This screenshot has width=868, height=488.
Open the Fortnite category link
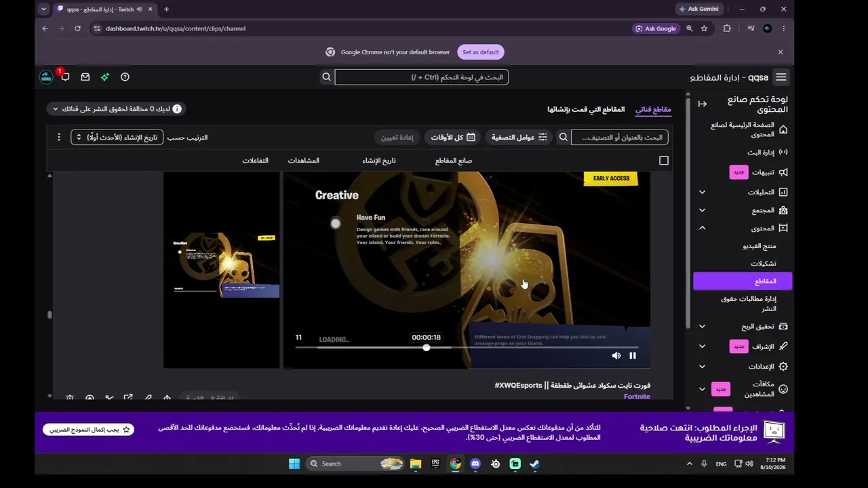click(637, 396)
